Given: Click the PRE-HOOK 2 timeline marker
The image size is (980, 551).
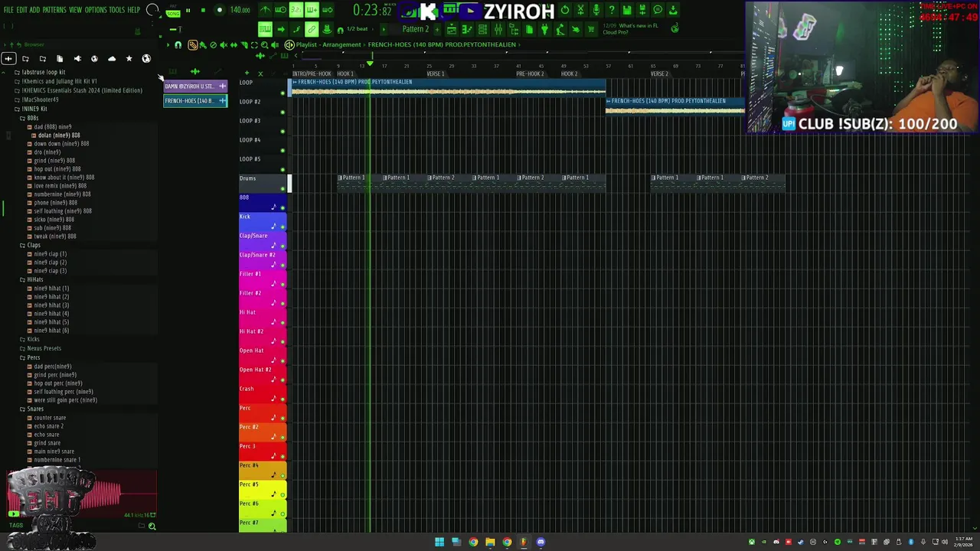Looking at the screenshot, I should point(530,73).
